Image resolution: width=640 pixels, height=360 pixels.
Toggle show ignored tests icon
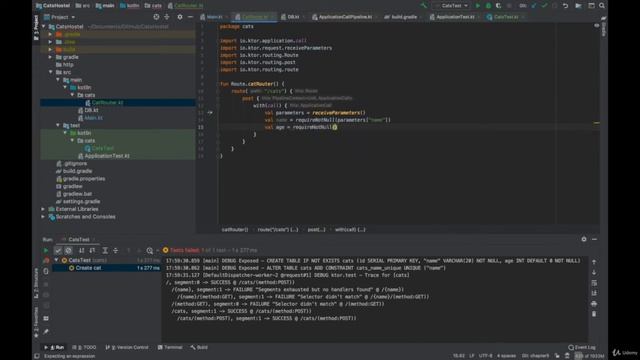tap(68, 250)
